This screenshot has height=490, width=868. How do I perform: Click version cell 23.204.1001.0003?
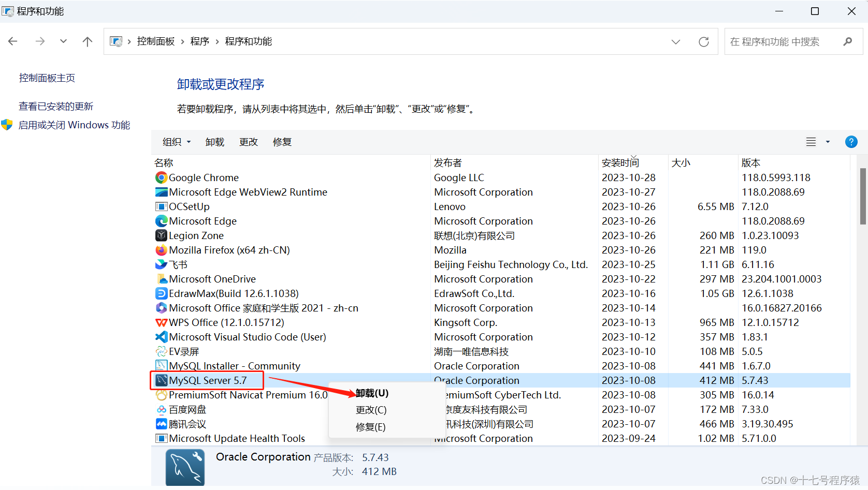coord(782,279)
